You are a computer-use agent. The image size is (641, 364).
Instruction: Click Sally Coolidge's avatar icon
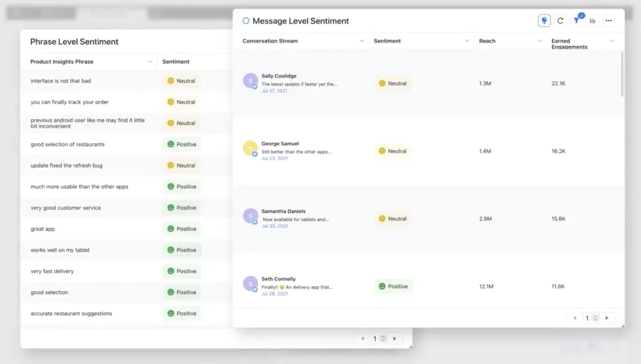pos(250,81)
